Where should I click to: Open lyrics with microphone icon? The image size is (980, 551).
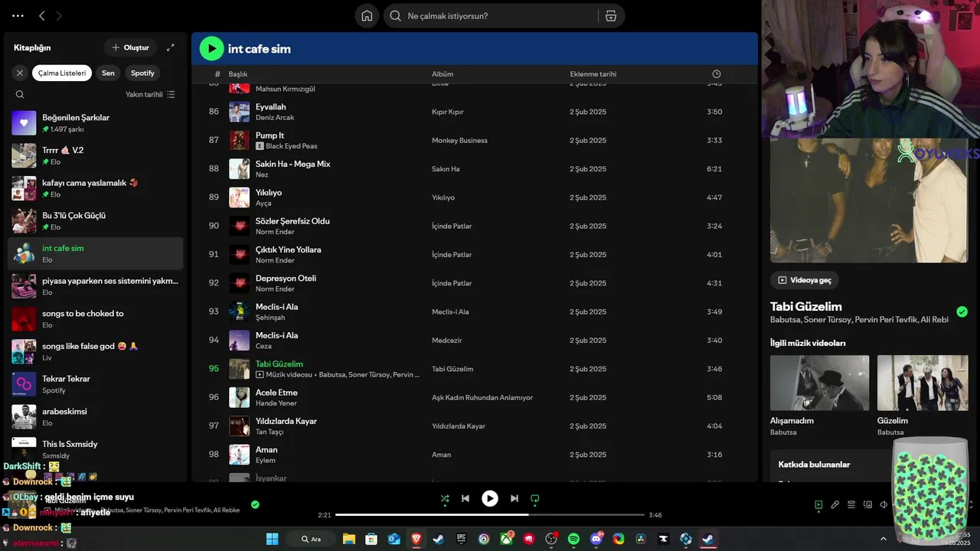tap(835, 504)
